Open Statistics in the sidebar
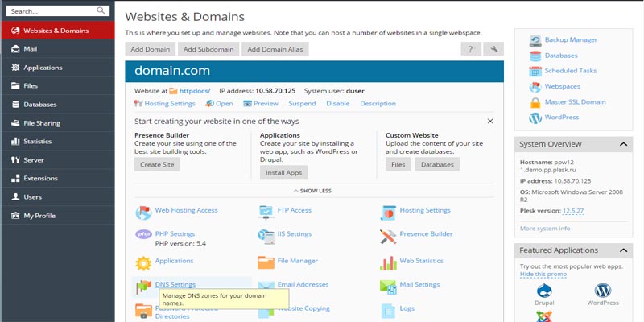Viewport: 644px width, 322px height. pyautogui.click(x=58, y=142)
